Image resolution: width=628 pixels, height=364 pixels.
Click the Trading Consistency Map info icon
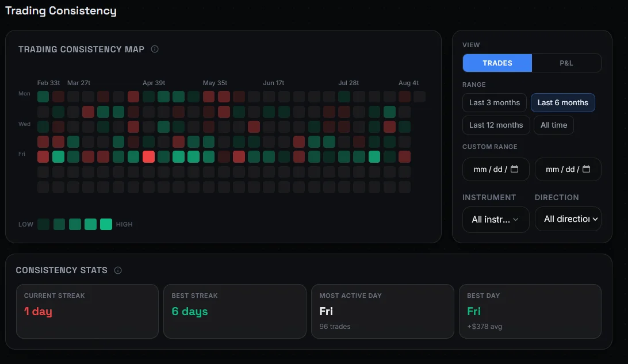(155, 49)
